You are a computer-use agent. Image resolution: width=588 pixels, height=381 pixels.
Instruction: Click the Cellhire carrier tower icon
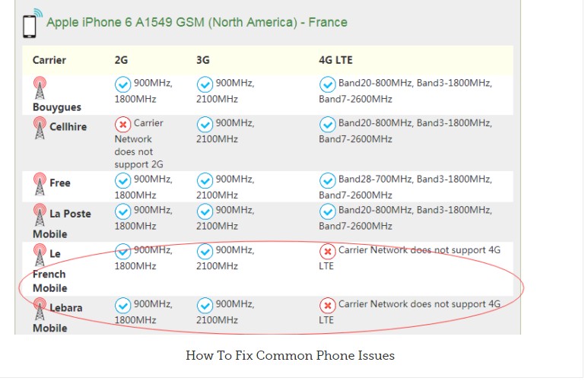[x=40, y=128]
